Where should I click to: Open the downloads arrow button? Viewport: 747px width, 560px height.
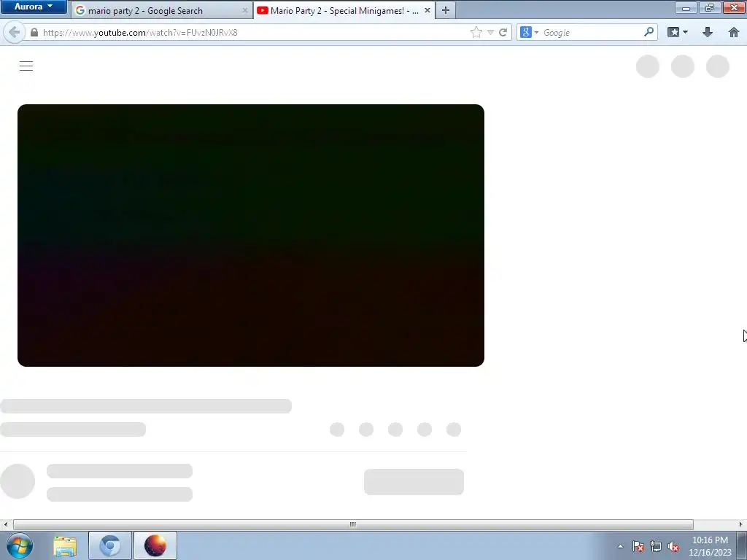tap(708, 32)
